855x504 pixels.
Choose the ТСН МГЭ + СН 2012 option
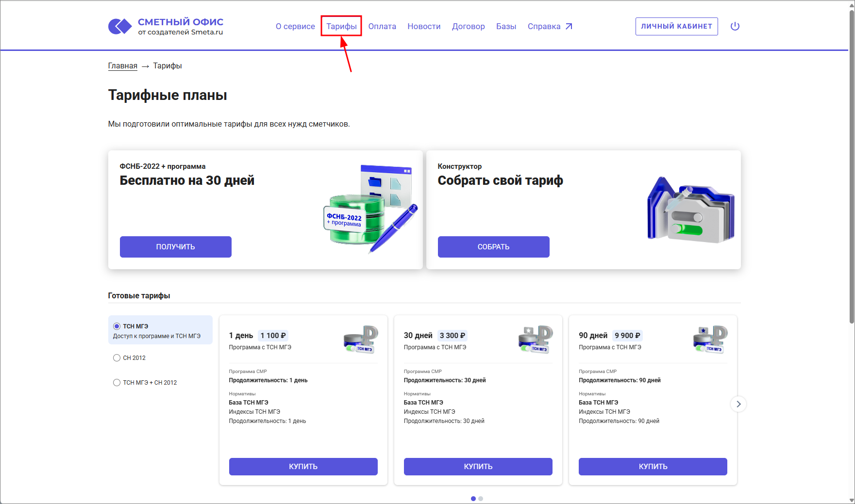[117, 383]
